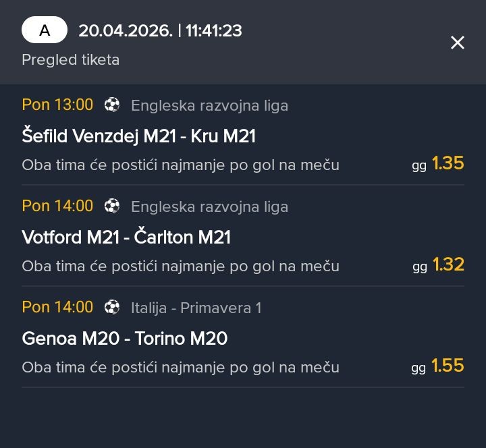This screenshot has height=448, width=486.
Task: Tap the Italija - Primavera 1 league label
Action: tap(196, 308)
